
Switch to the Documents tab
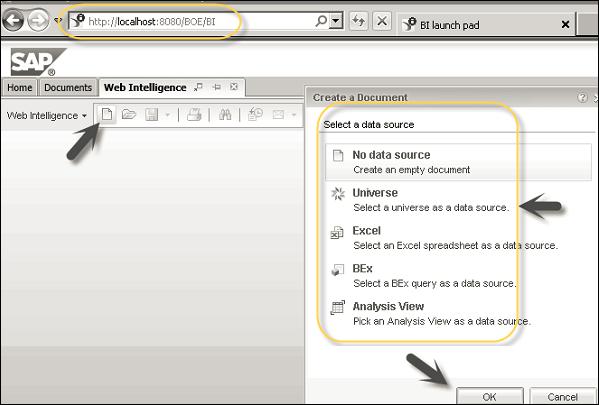[x=68, y=87]
